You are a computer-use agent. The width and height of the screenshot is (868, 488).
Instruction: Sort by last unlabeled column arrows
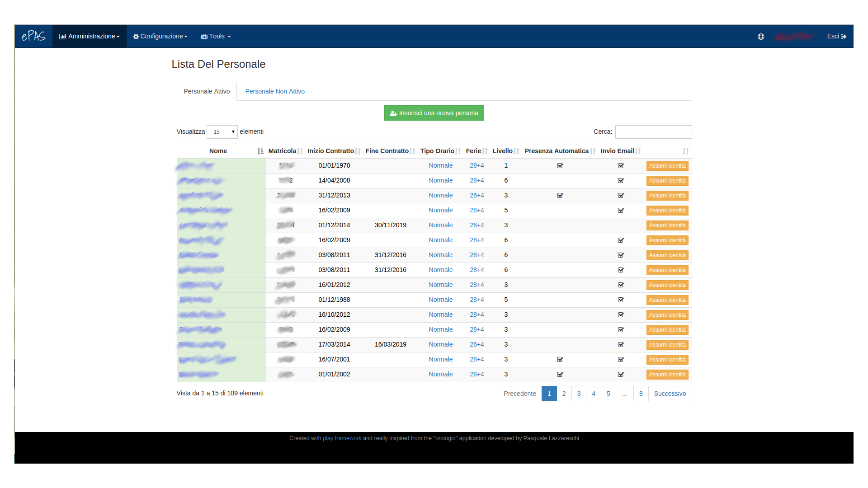tap(686, 151)
